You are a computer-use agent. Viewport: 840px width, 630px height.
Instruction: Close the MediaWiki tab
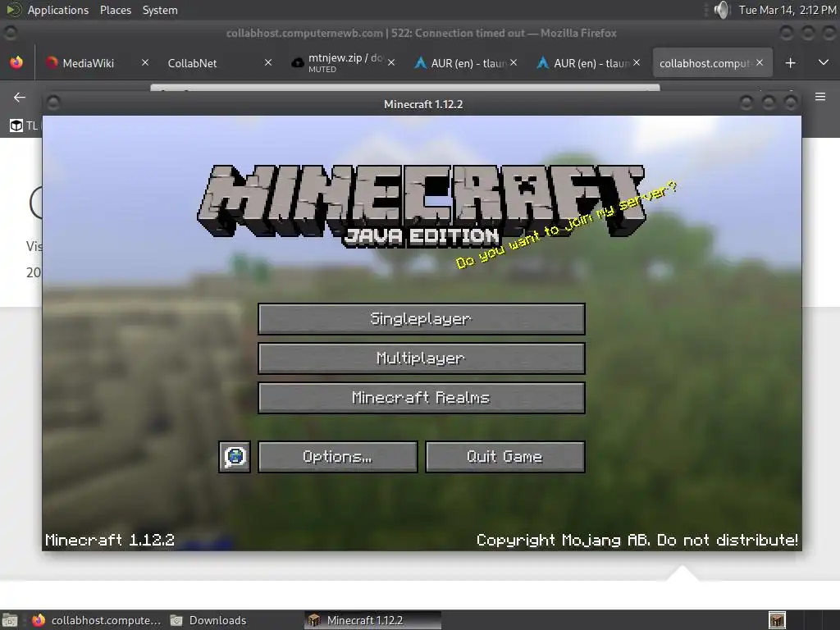coord(144,62)
